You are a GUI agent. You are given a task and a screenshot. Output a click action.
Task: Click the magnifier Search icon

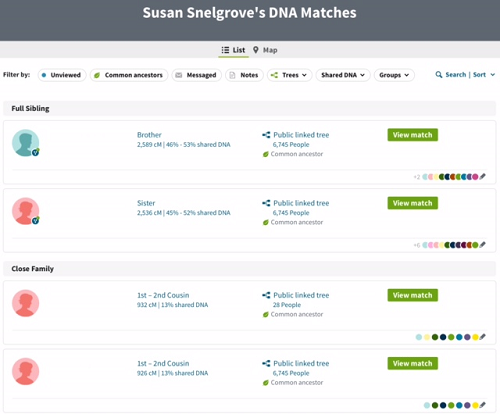click(x=439, y=75)
